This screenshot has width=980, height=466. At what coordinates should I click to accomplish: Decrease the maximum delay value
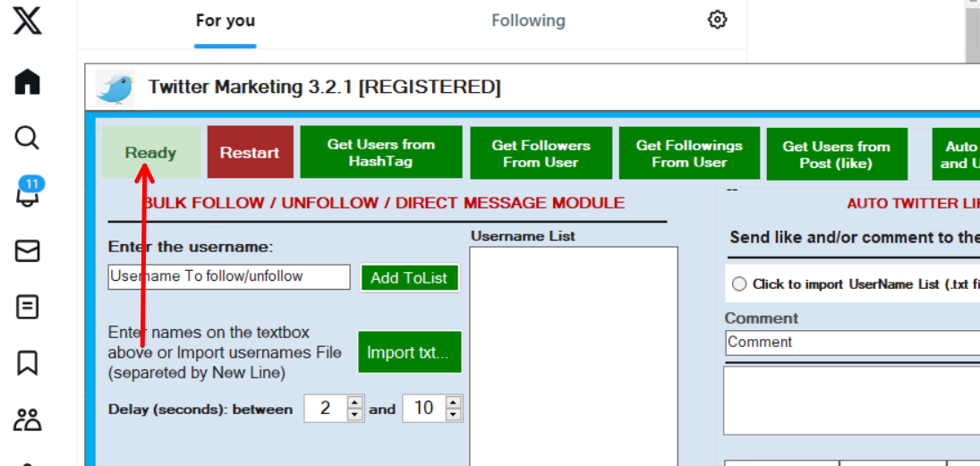[x=454, y=414]
